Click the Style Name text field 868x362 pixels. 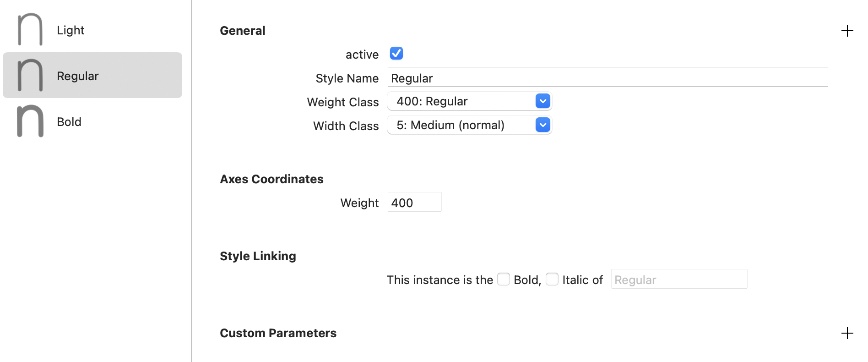click(608, 78)
